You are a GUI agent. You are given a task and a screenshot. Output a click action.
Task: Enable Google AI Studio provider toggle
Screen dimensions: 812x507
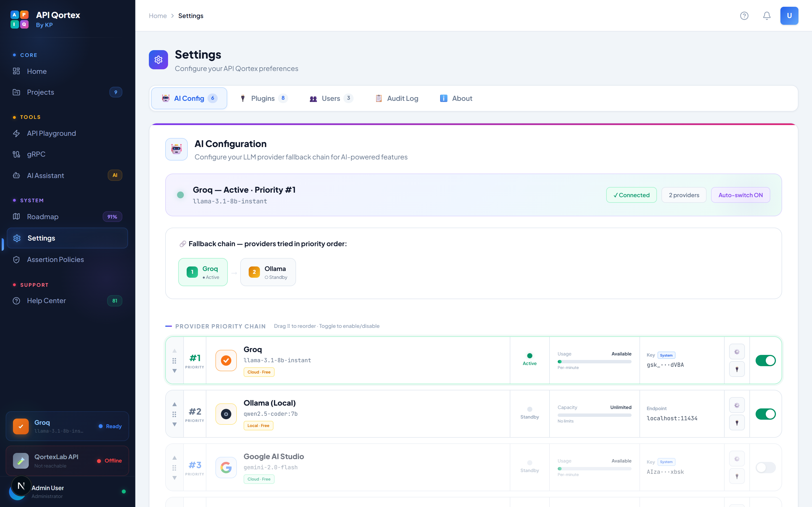coord(765,468)
